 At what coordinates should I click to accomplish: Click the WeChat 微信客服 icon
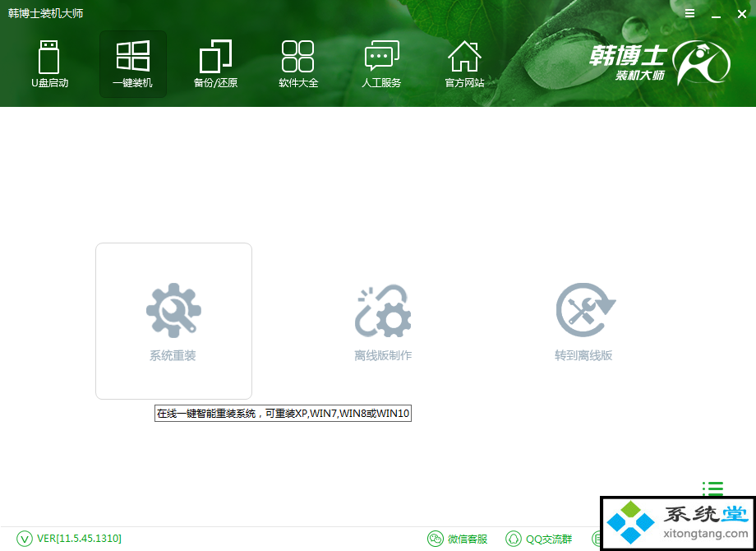pyautogui.click(x=435, y=539)
